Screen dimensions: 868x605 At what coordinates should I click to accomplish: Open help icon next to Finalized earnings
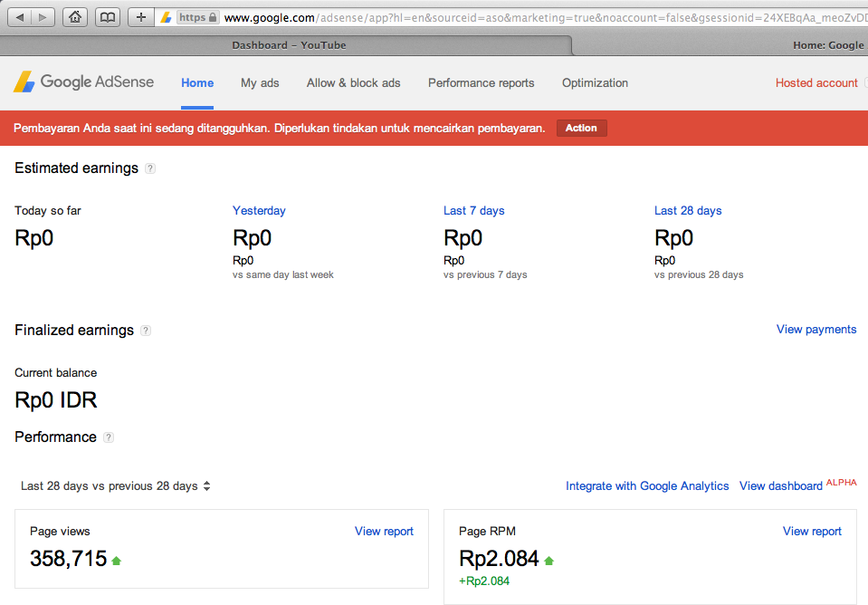pyautogui.click(x=146, y=331)
